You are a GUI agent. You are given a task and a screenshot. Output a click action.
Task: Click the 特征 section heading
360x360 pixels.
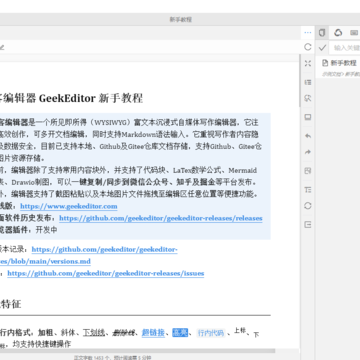tap(11, 304)
